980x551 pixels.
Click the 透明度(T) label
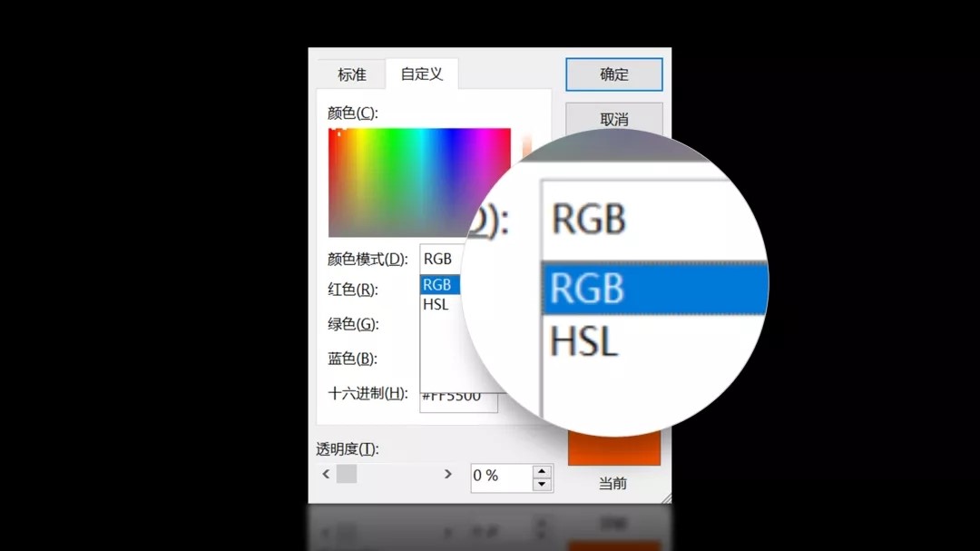pos(348,448)
